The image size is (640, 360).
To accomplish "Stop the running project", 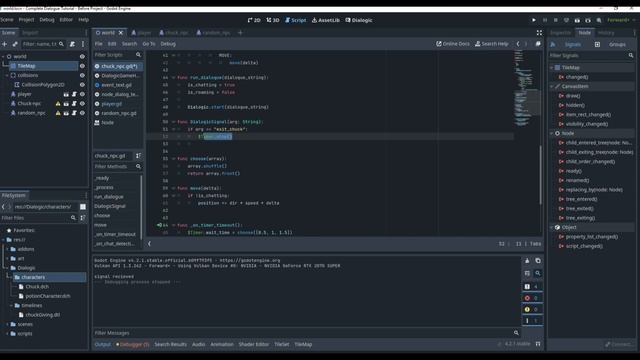I will pos(556,20).
